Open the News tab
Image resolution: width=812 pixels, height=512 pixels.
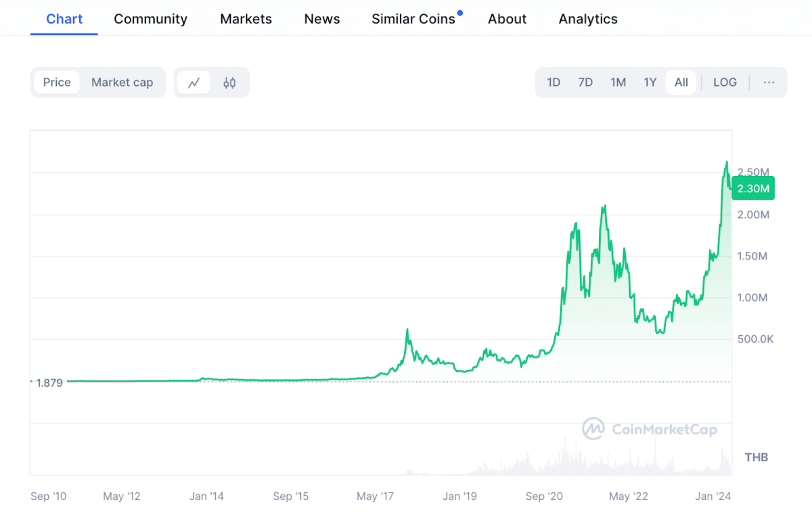click(x=322, y=19)
